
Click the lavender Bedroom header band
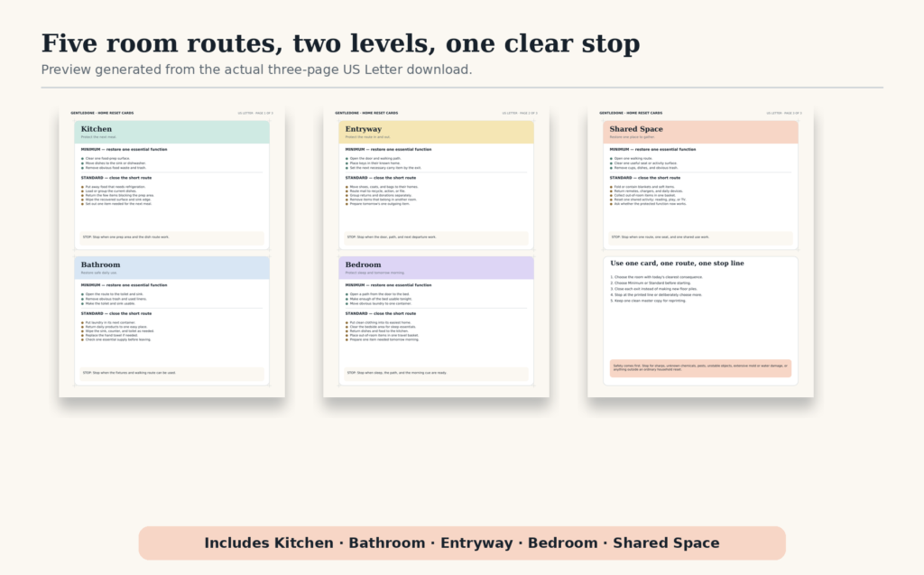(436, 268)
